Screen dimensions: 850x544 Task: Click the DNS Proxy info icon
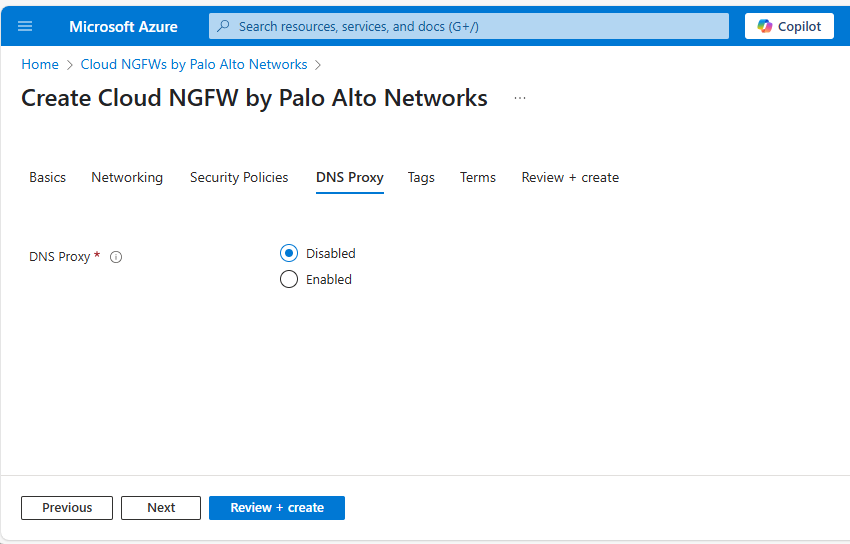pyautogui.click(x=116, y=257)
